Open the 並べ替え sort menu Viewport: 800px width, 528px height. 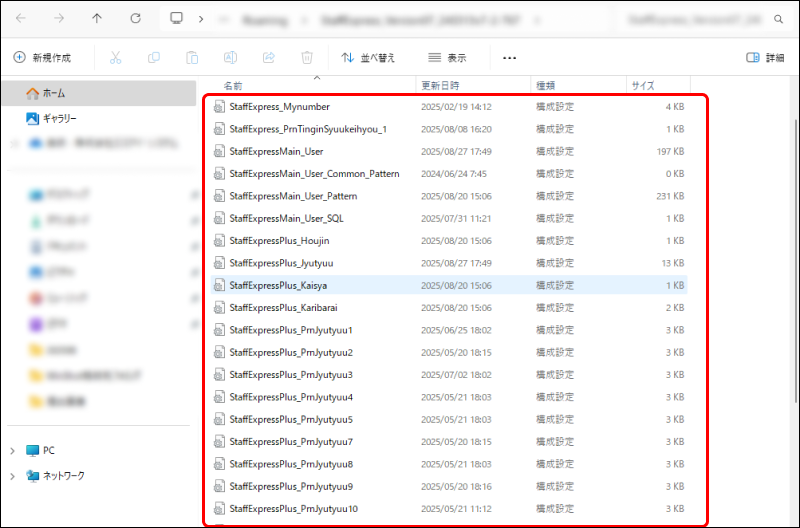pyautogui.click(x=368, y=58)
